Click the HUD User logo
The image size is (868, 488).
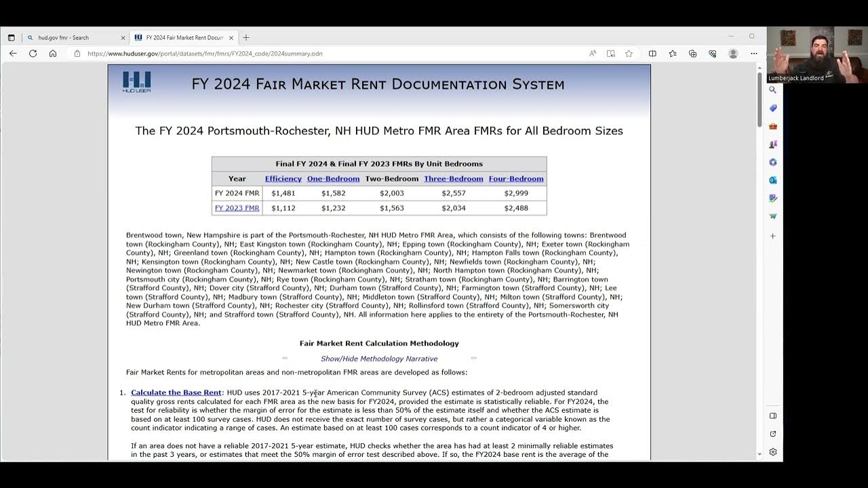[x=136, y=82]
